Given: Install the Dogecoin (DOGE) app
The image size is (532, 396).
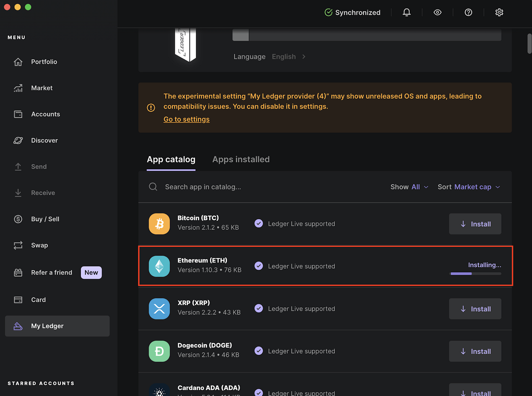Looking at the screenshot, I should tap(475, 351).
